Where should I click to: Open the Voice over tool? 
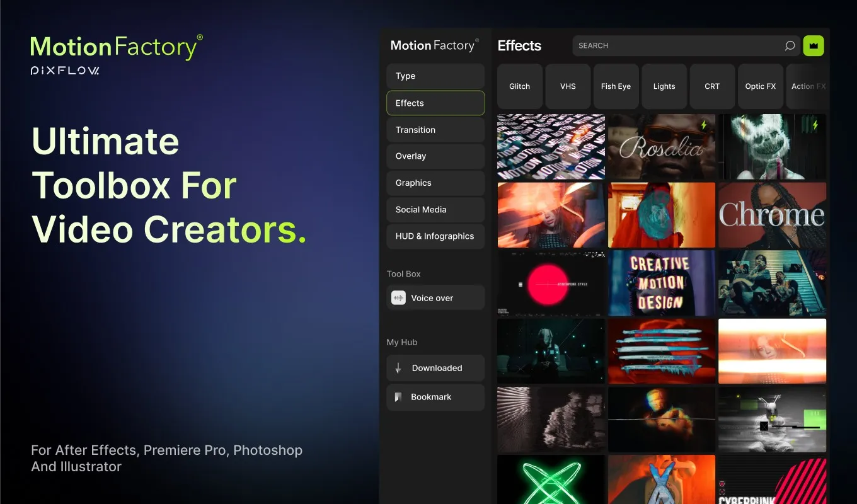435,298
